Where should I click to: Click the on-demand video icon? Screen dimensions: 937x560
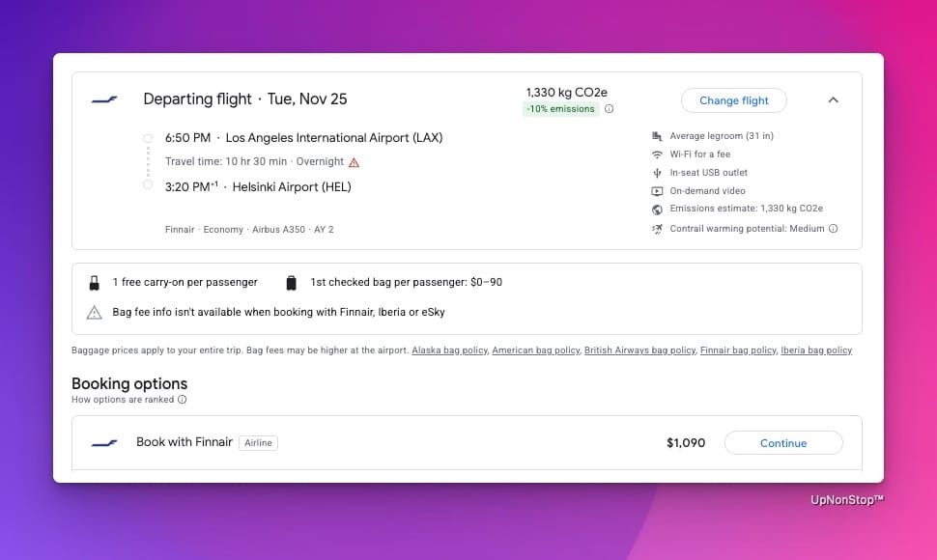[657, 191]
